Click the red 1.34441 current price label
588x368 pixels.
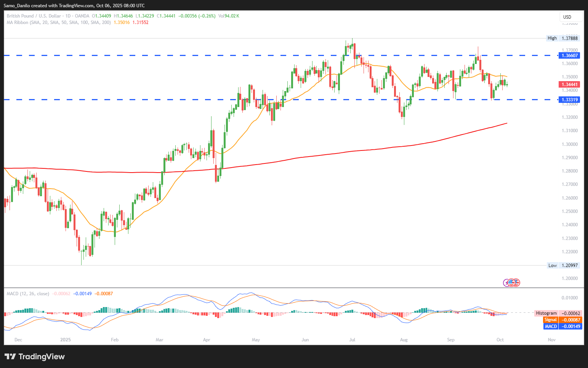point(569,85)
